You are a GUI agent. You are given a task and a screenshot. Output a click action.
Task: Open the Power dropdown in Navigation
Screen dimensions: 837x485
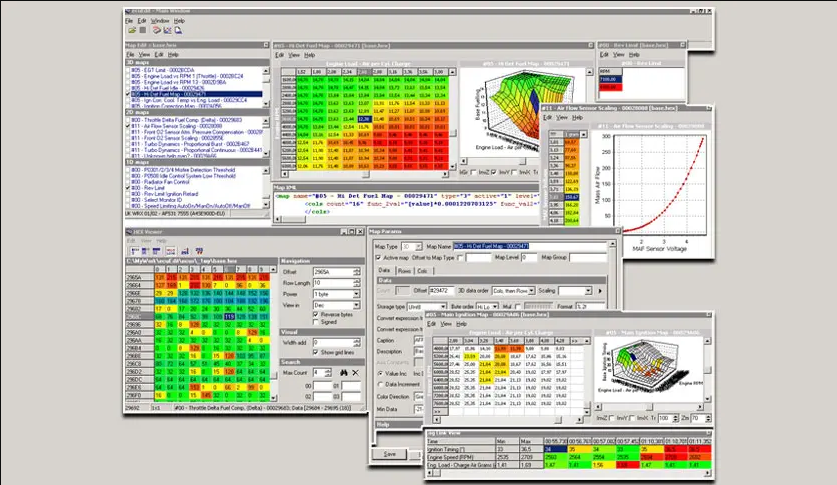pos(355,295)
